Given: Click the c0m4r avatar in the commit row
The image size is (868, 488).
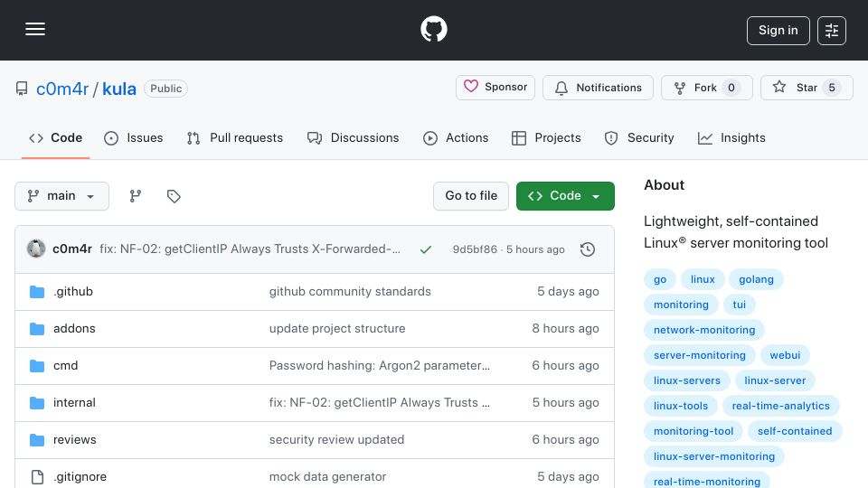Looking at the screenshot, I should (36, 249).
